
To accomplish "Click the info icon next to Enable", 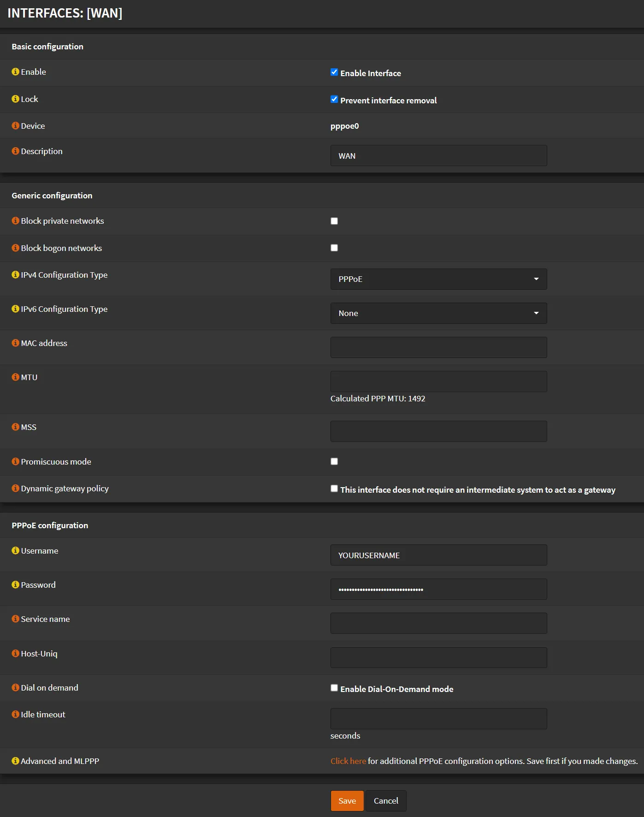I will (x=15, y=72).
